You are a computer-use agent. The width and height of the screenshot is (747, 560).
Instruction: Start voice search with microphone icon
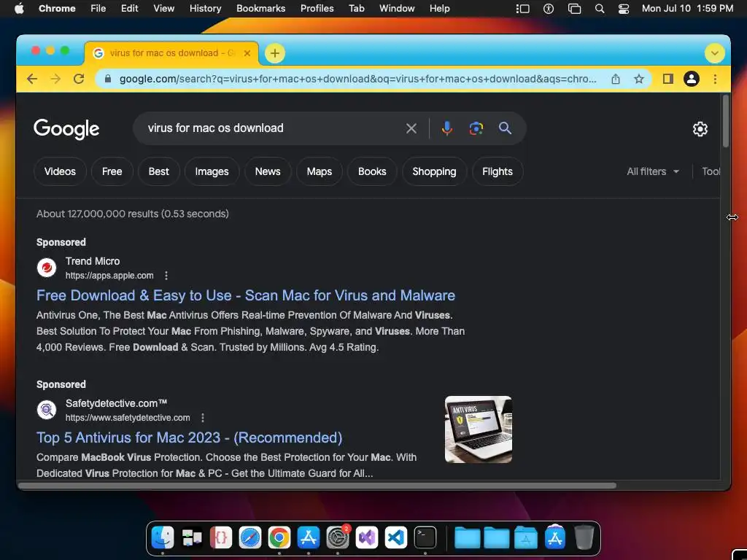[x=447, y=128]
